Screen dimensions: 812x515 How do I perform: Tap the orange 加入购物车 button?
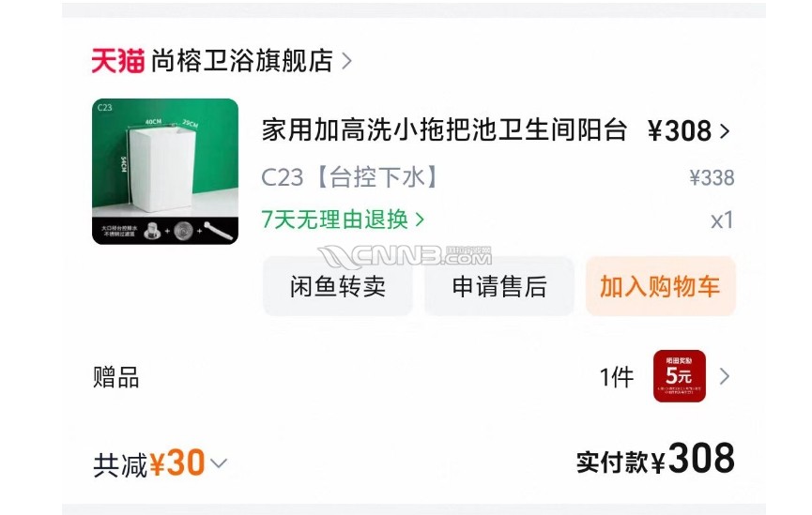(660, 286)
